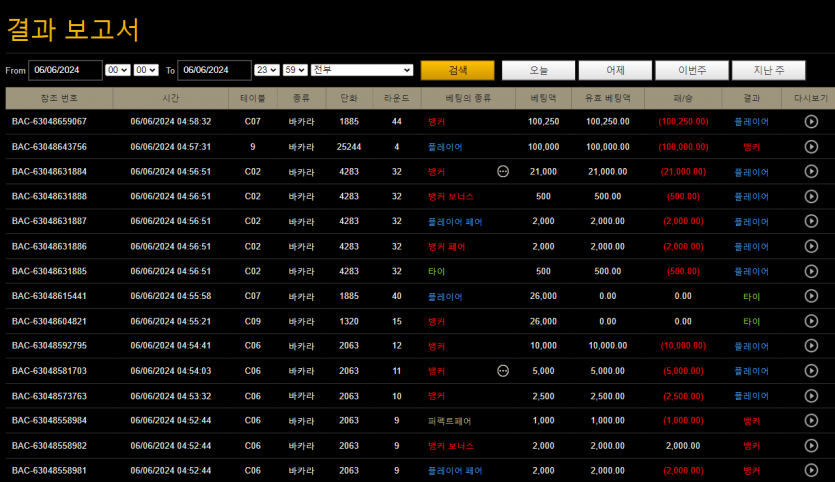Replay the round for BAC-63048631886
Viewport: 835px width, 482px height.
click(x=811, y=246)
